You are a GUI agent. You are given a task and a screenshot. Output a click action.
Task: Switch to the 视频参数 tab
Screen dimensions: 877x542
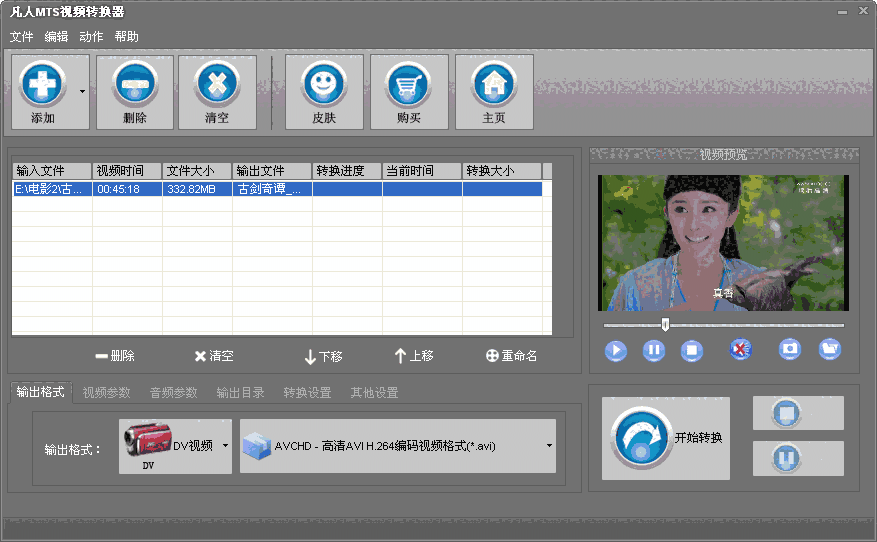(106, 392)
